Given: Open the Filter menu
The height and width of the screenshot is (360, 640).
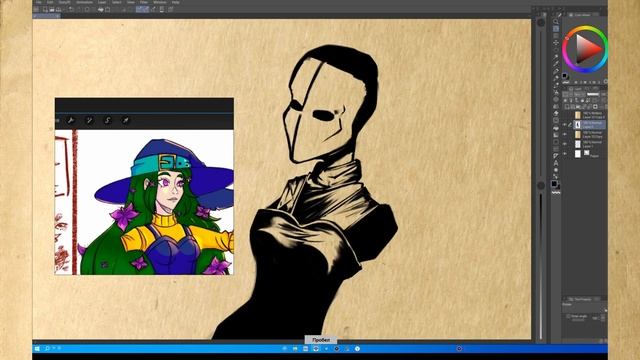Looking at the screenshot, I should point(144,2).
